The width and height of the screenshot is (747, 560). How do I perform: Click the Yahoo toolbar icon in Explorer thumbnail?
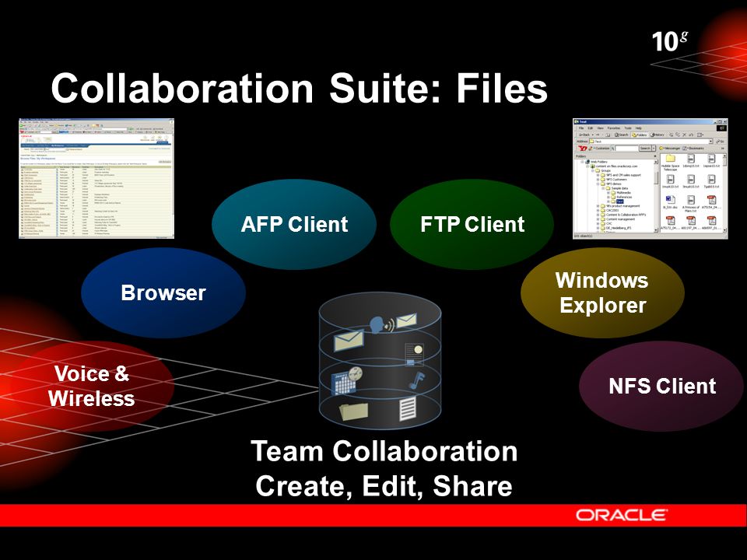[583, 148]
